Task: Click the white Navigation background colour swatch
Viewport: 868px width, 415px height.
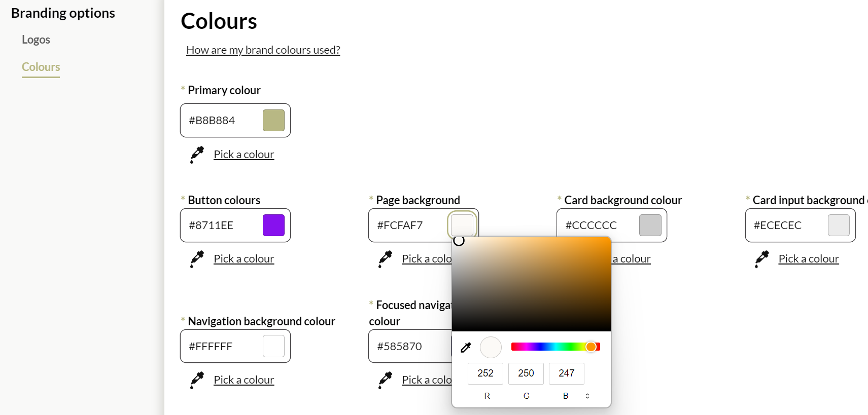Action: tap(273, 347)
